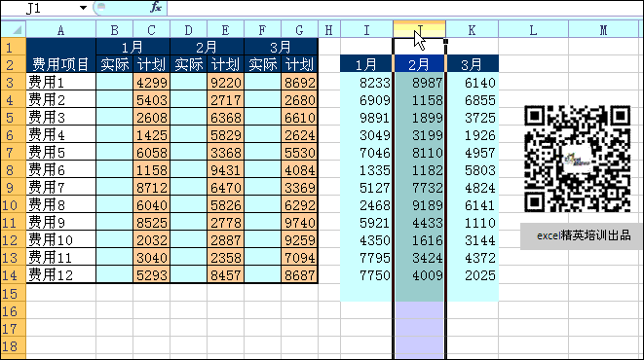Click cell value 6368
The width and height of the screenshot is (644, 360).
click(225, 118)
